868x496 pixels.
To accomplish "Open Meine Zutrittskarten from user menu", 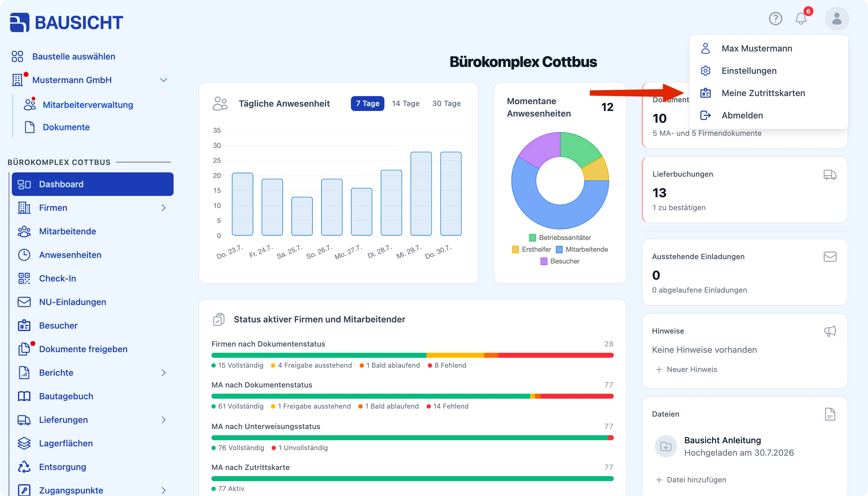I will point(768,93).
